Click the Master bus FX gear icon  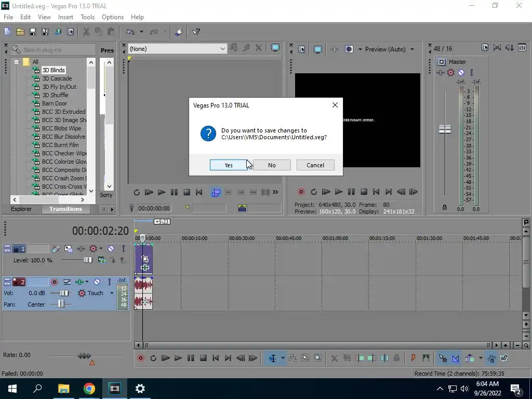click(450, 72)
